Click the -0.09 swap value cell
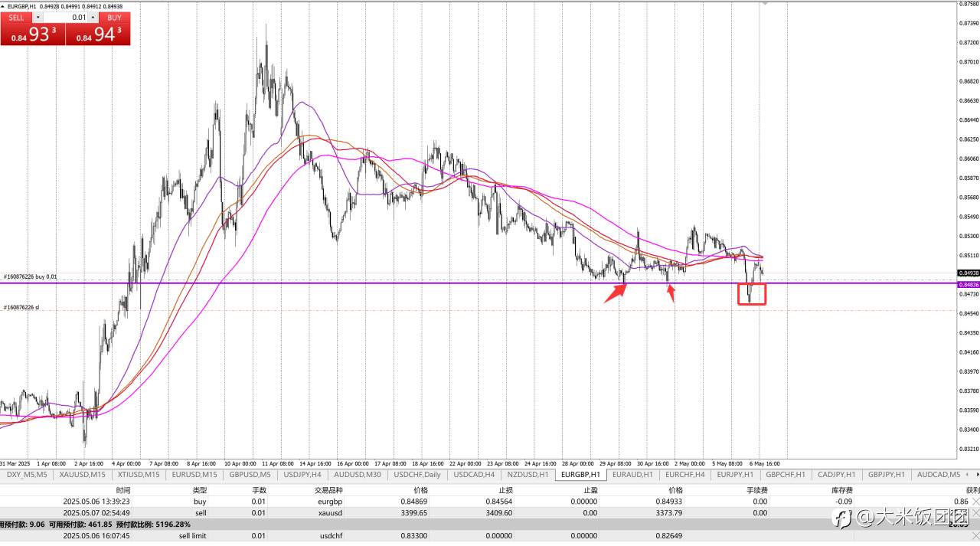Screen dimensions: 980x546 (x=843, y=502)
